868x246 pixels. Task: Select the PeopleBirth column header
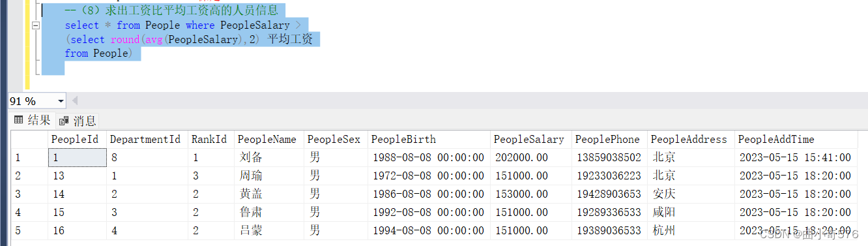tap(429, 139)
